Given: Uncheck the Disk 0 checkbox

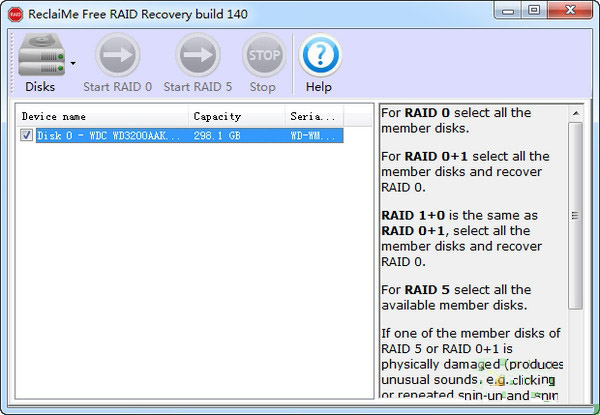Looking at the screenshot, I should (27, 135).
